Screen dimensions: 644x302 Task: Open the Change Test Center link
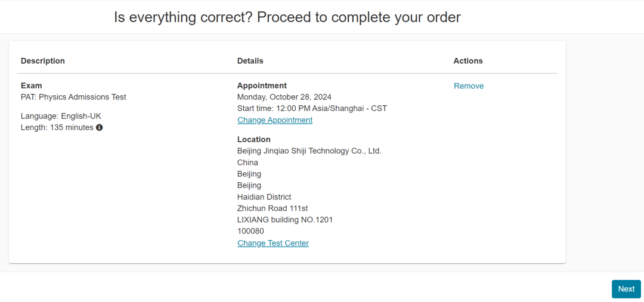[273, 243]
